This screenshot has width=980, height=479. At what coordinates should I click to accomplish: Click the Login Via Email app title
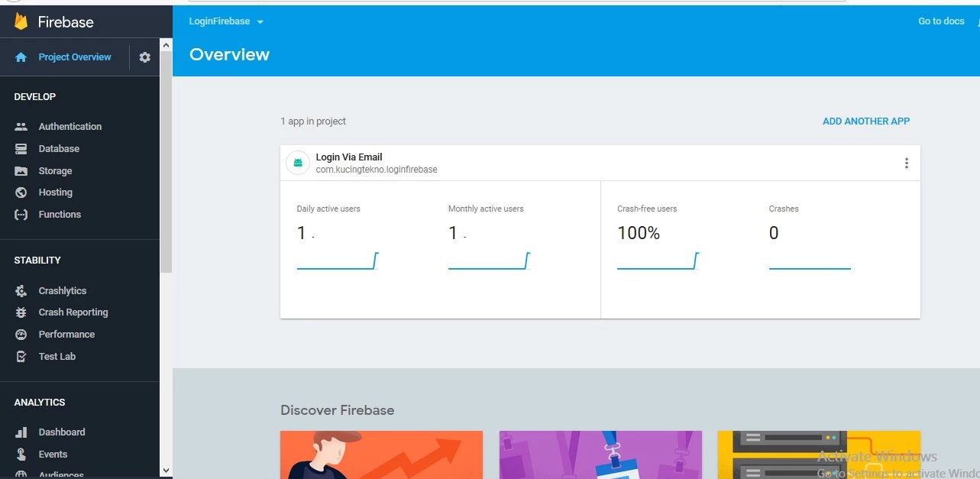coord(349,157)
